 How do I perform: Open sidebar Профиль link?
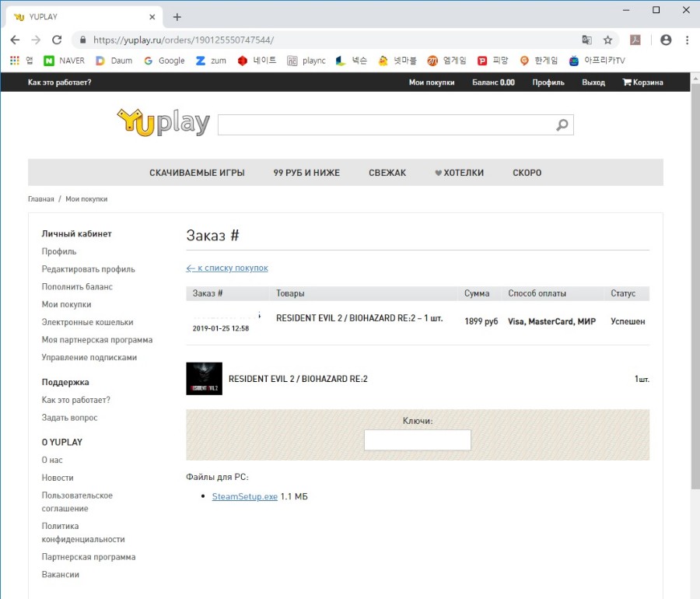[x=59, y=251]
